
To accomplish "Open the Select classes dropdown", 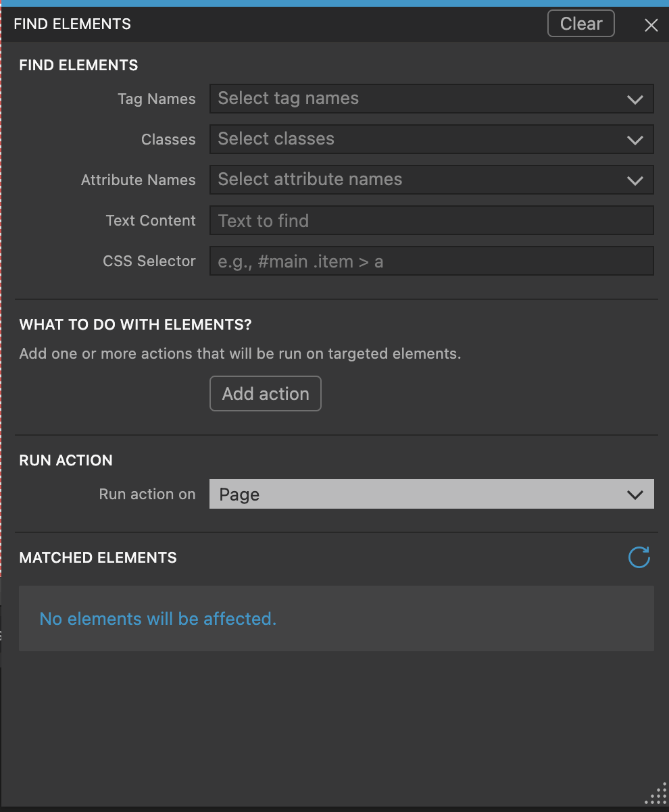I will tap(419, 139).
